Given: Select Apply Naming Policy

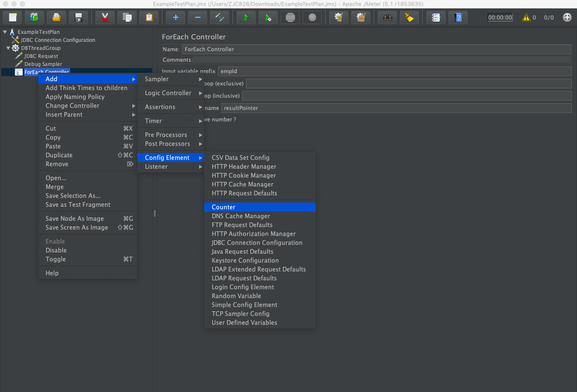Looking at the screenshot, I should point(88,97).
